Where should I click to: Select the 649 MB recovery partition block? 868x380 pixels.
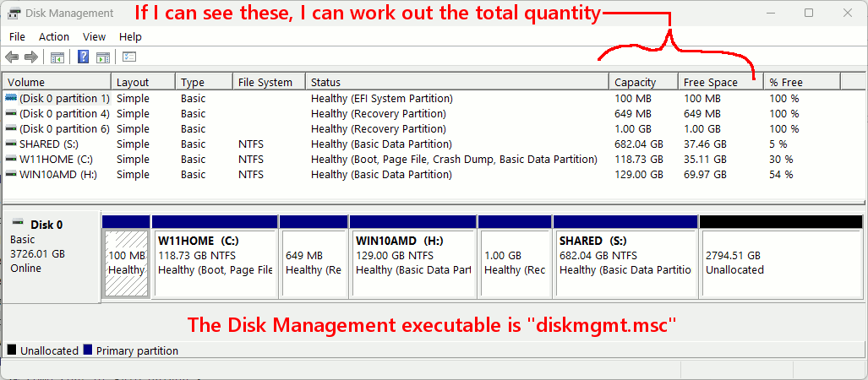pos(314,263)
